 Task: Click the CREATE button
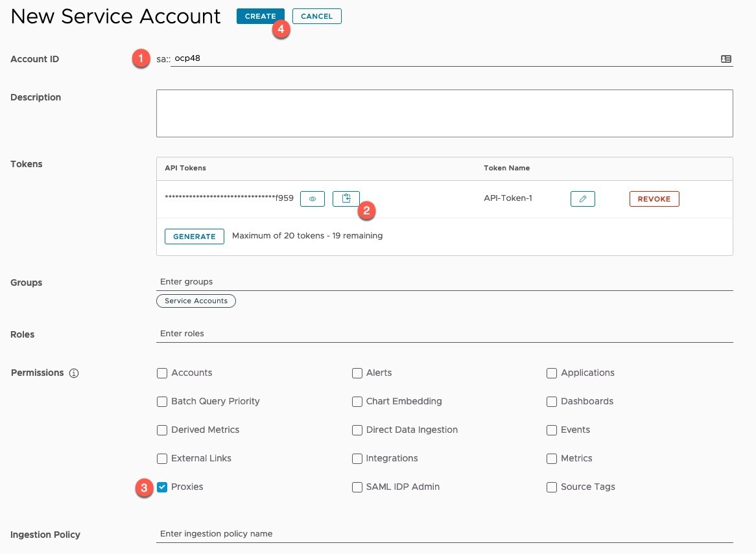[x=261, y=16]
